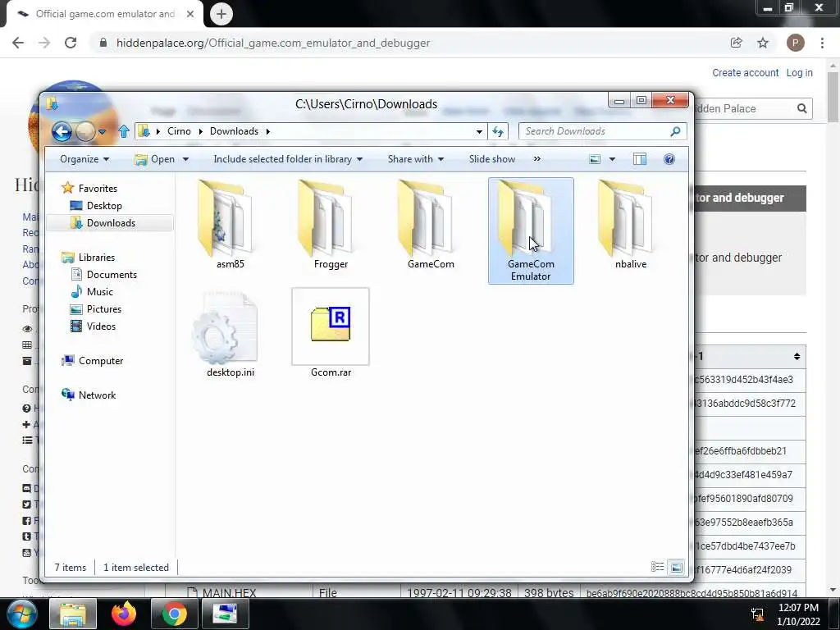Go up one folder level
This screenshot has width=840, height=630.
[124, 131]
